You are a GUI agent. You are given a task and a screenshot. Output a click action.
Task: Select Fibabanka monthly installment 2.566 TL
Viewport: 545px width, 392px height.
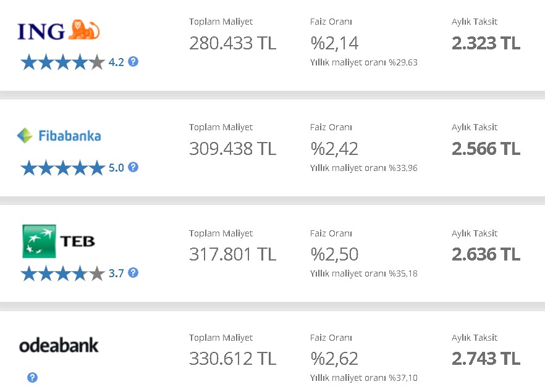click(x=486, y=149)
